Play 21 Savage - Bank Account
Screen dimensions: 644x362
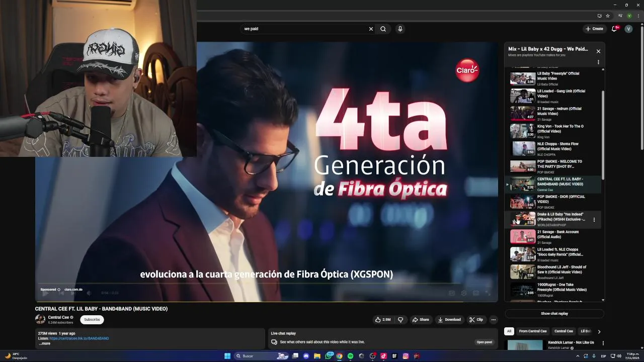coord(552,237)
